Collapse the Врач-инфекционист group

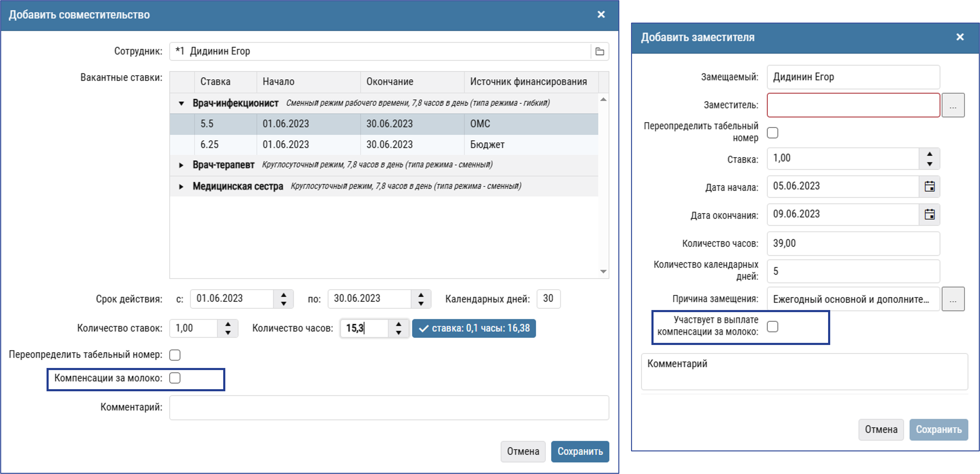pyautogui.click(x=181, y=103)
